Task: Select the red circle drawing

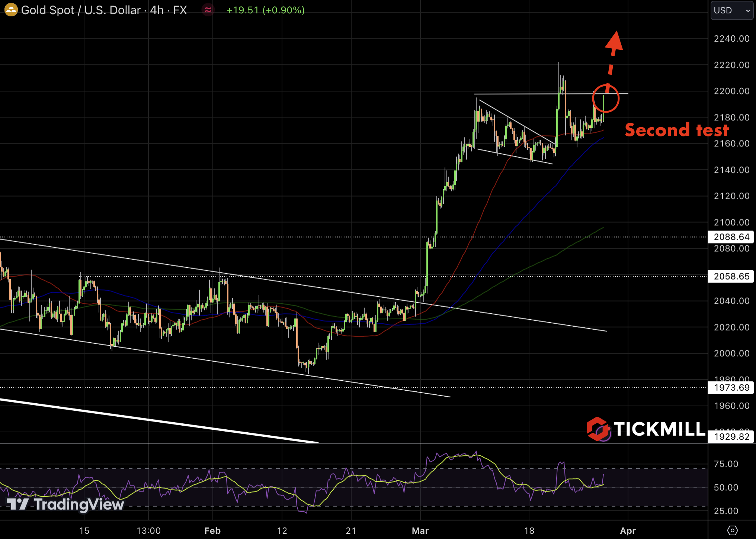Action: tap(606, 99)
